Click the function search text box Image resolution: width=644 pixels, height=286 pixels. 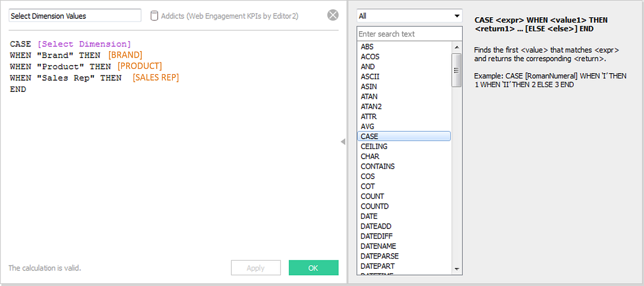pos(409,34)
